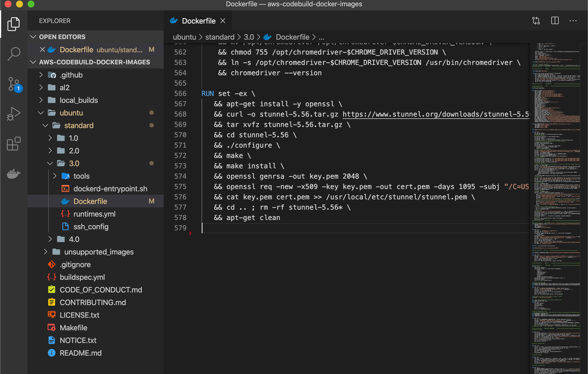Click 'standard' in the breadcrumb bar
The height and width of the screenshot is (374, 588).
[220, 37]
